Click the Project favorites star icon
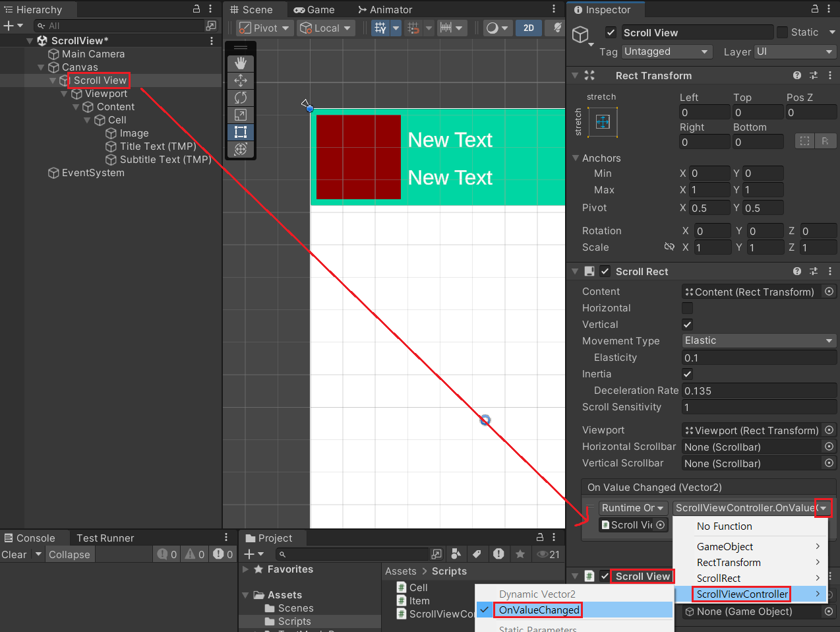Screen dimensions: 840x632 (520, 554)
